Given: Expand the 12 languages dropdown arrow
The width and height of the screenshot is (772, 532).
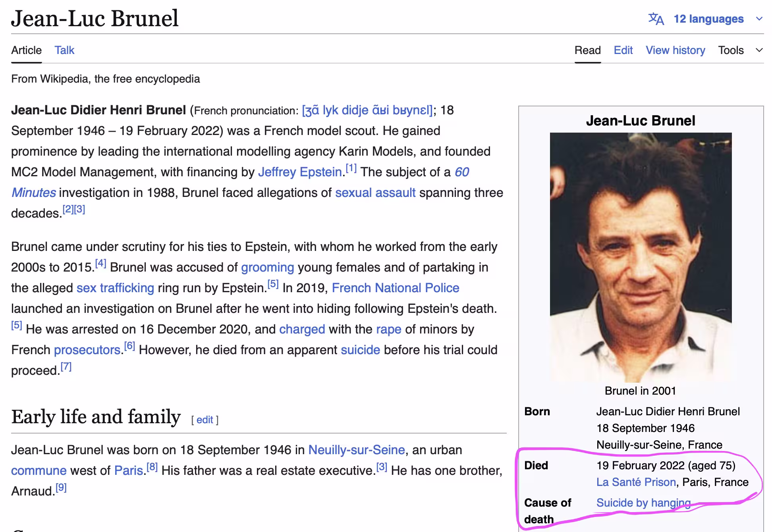Looking at the screenshot, I should [759, 19].
